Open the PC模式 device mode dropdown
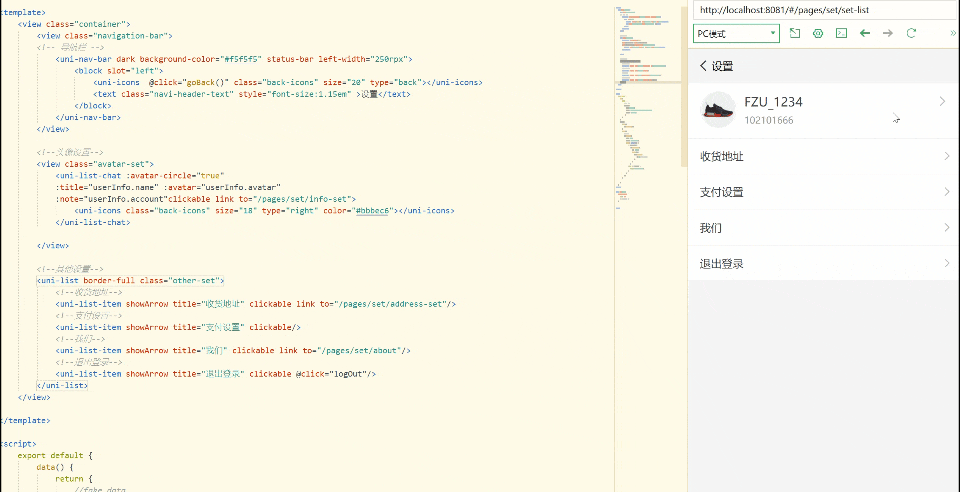The image size is (960, 492). click(x=737, y=33)
